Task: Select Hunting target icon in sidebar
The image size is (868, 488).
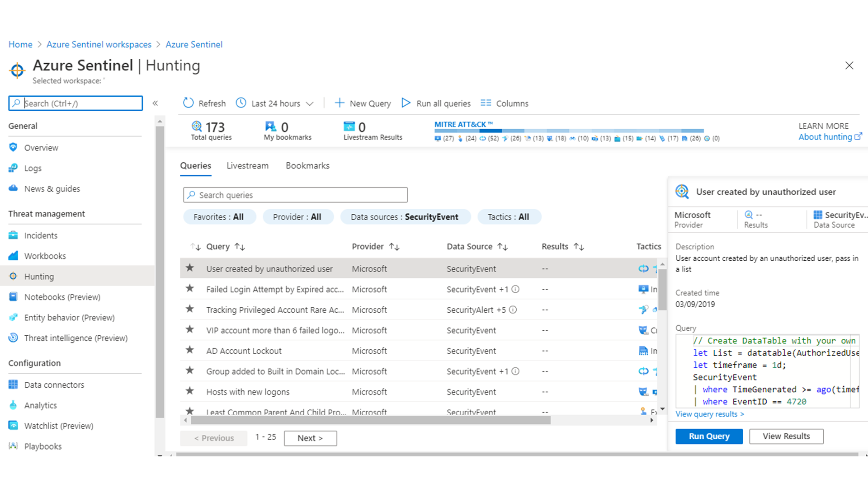Action: point(13,276)
